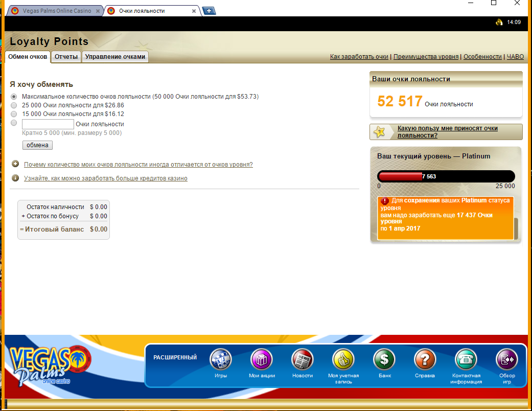Click the bell icon next to clock
This screenshot has height=411, width=532.
[499, 22]
